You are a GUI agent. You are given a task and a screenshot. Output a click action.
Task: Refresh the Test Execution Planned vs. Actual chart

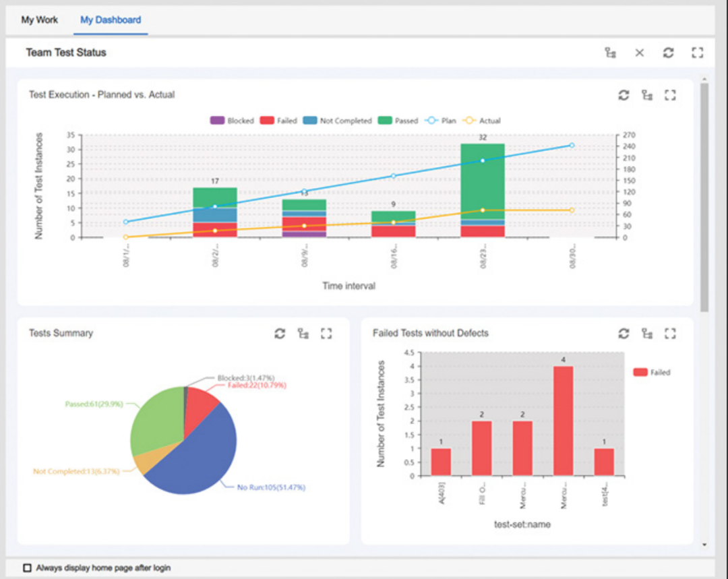click(624, 95)
